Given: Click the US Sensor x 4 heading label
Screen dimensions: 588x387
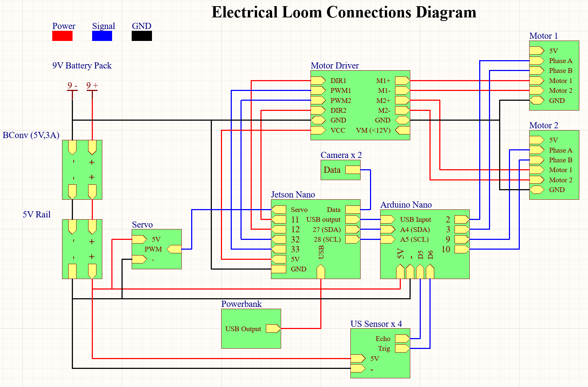Looking at the screenshot, I should pyautogui.click(x=376, y=324).
